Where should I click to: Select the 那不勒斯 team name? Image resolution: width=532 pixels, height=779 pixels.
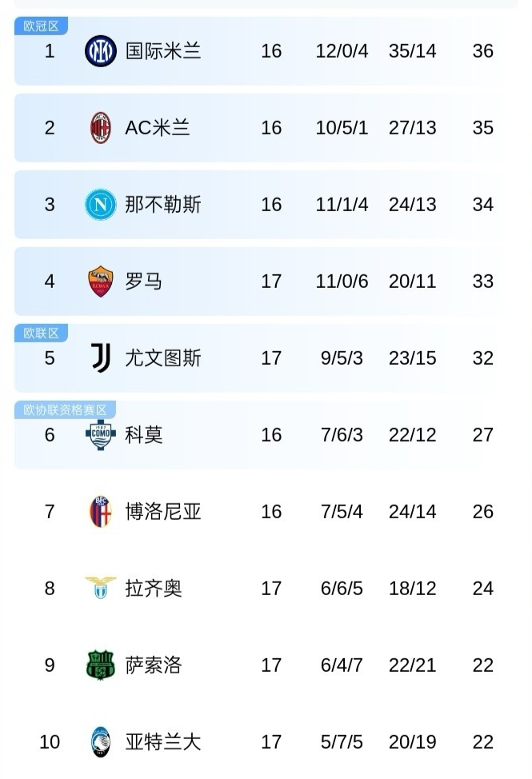point(163,205)
